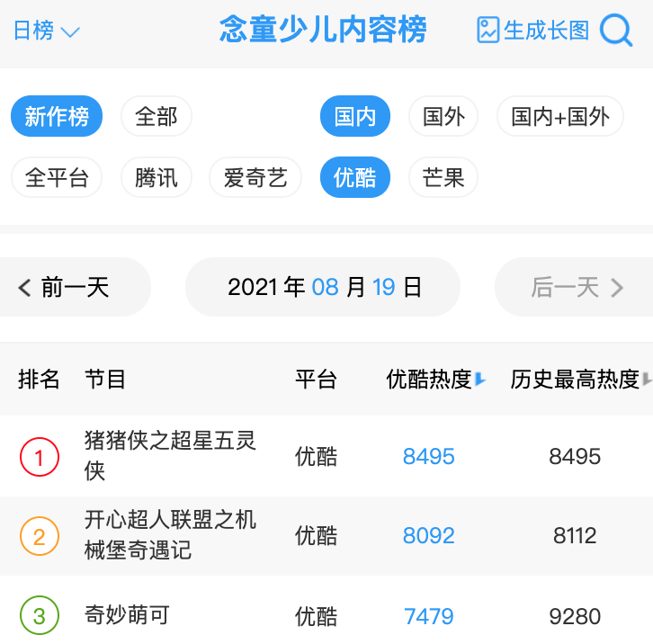Viewport: 653px width, 644px height.
Task: Open search with the magnifier icon
Action: point(616,30)
